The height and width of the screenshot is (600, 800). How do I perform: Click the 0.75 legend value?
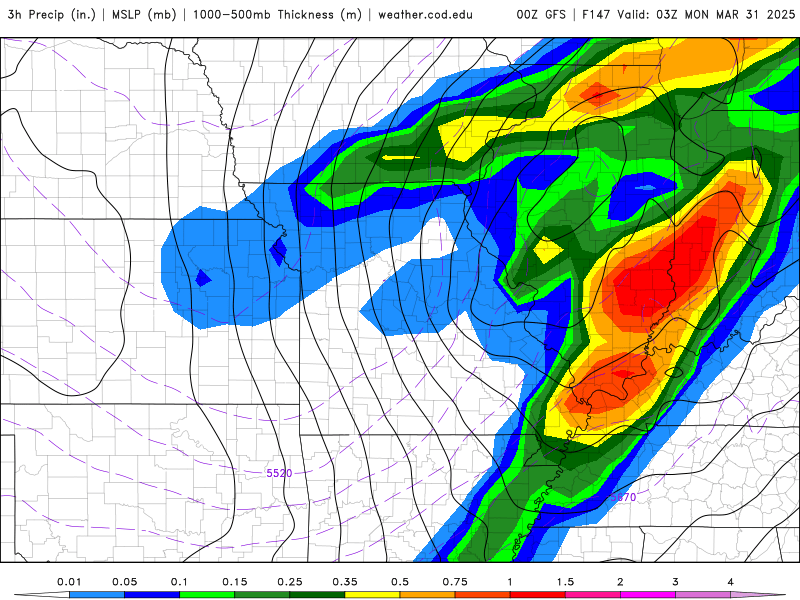point(455,582)
